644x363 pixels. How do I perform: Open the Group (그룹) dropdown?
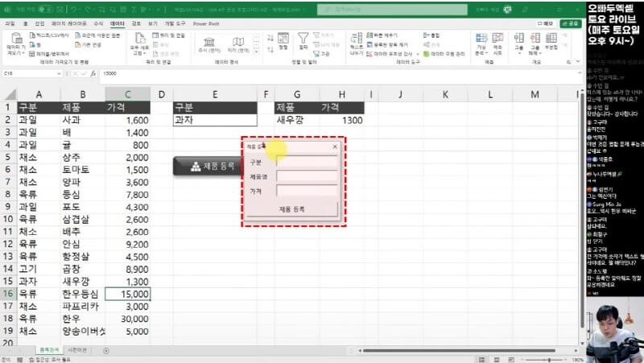point(518,44)
